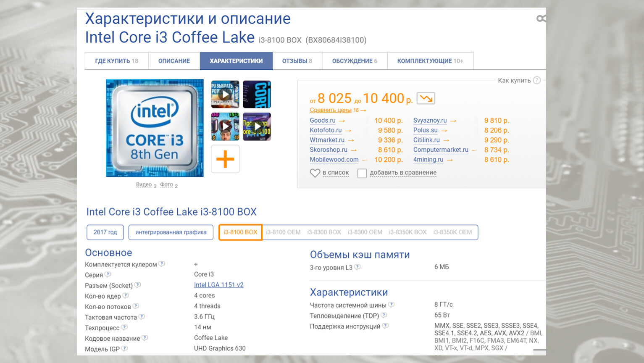Click help icon beside Разъем (Socket)
This screenshot has height=363, width=644.
[137, 285]
